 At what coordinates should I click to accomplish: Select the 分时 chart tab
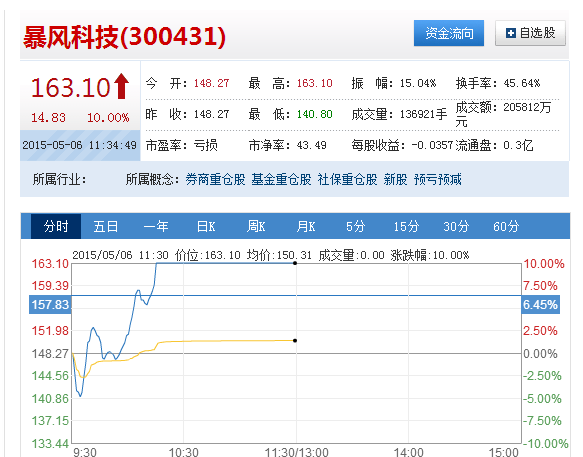[x=56, y=226]
